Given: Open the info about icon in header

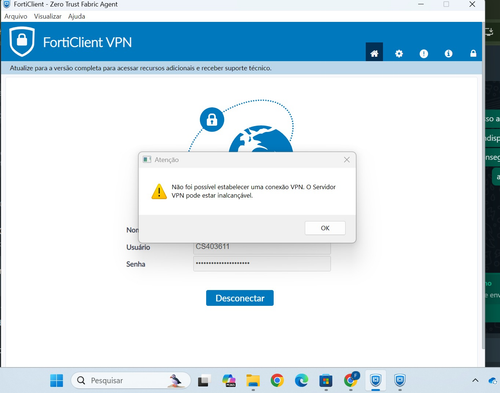Looking at the screenshot, I should point(448,53).
